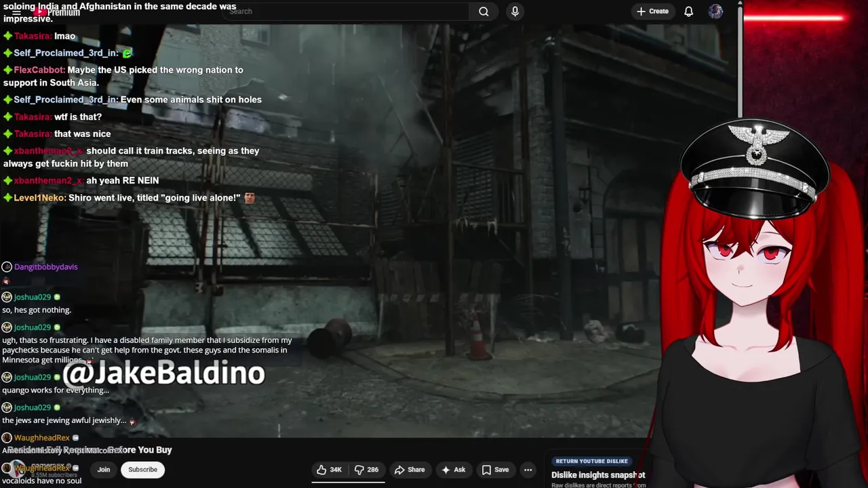Viewport: 868px width, 488px height.
Task: Click username Dangitbobbydavis in chat
Action: coord(46,267)
